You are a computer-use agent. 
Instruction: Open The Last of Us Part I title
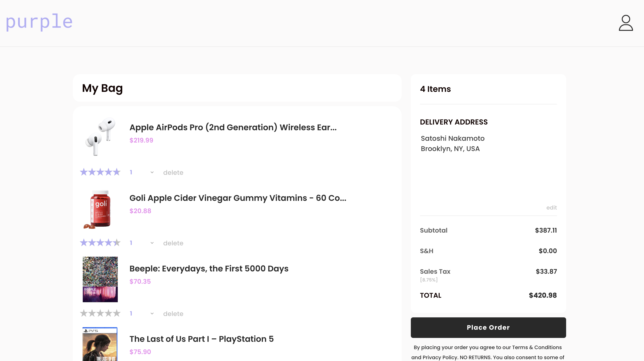(x=201, y=339)
